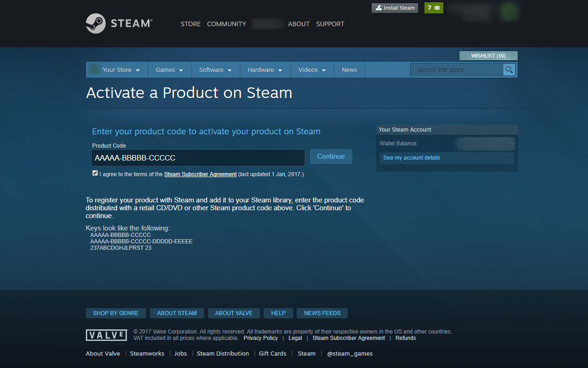Expand the Games dropdown menu
Image resolution: width=588 pixels, height=368 pixels.
(169, 69)
